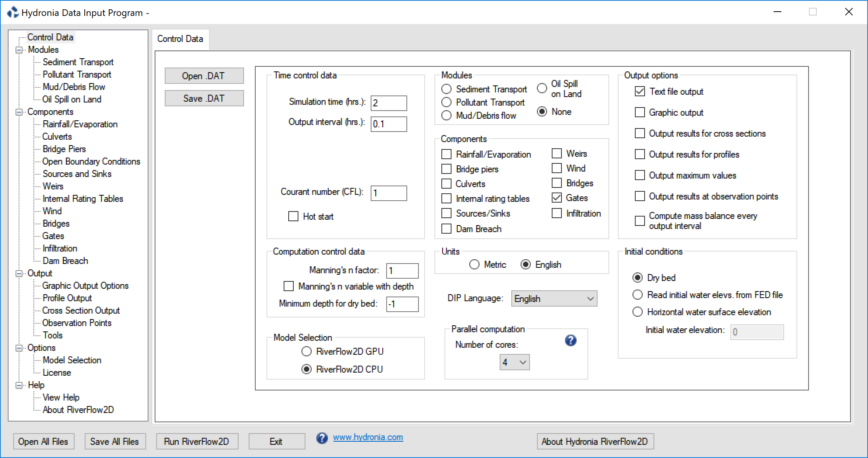Select Sediment Transport module radio button
Viewport: 868px width, 458px height.
point(446,89)
